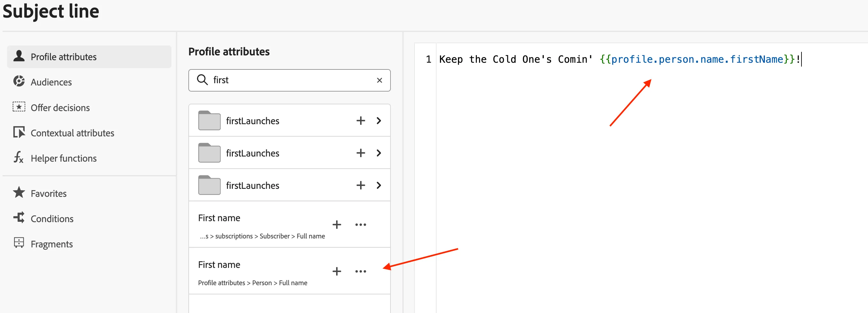This screenshot has height=313, width=868.
Task: Click the firstName expression in editor
Action: pos(698,59)
